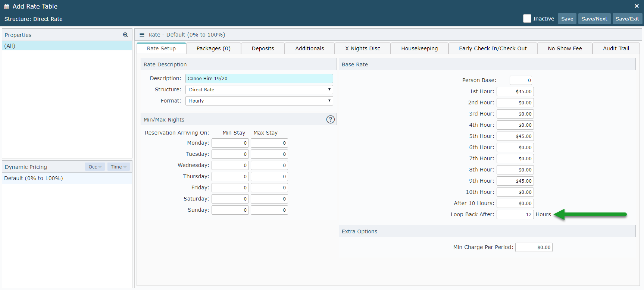Click the Save/Exit button

coord(627,19)
